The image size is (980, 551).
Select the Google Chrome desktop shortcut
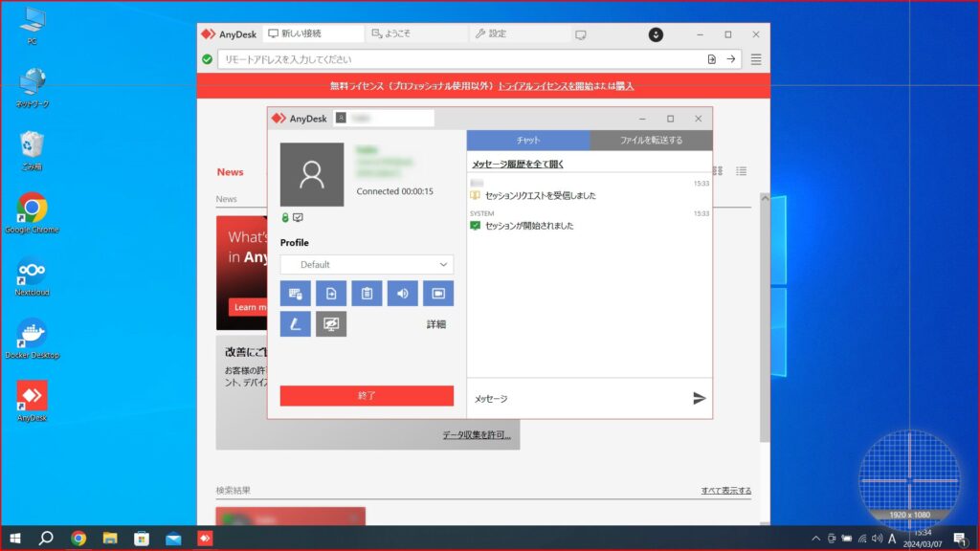point(32,213)
